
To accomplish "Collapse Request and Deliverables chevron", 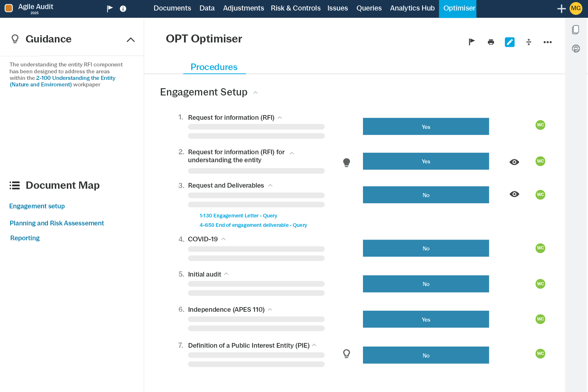I will coord(270,185).
